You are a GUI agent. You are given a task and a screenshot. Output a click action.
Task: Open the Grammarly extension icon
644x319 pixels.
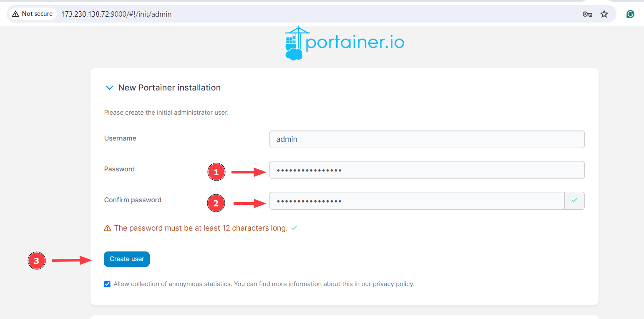pos(630,14)
